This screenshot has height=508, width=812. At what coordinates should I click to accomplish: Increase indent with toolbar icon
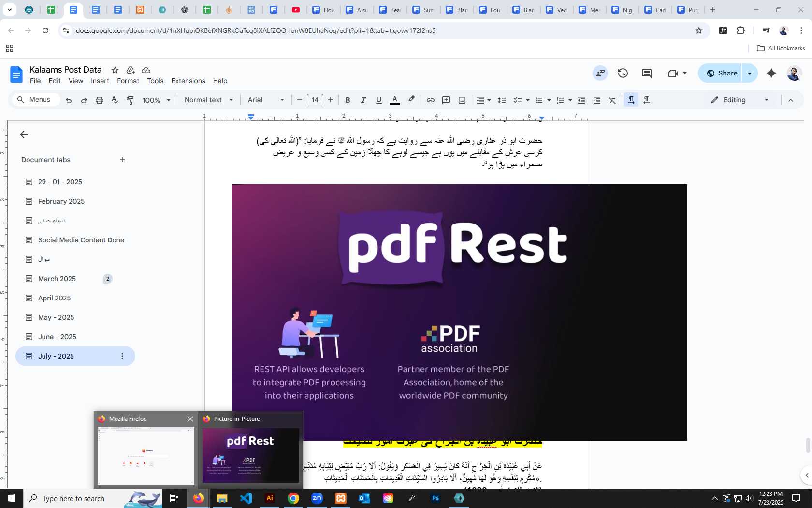[597, 100]
